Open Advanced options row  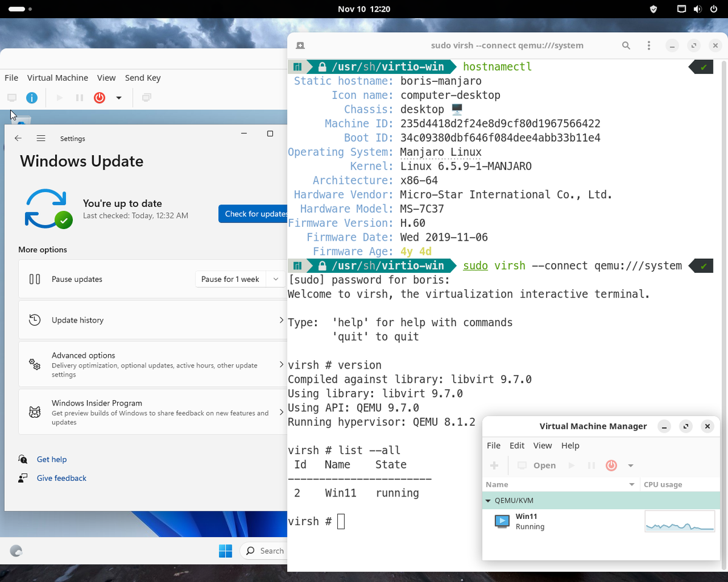[152, 364]
